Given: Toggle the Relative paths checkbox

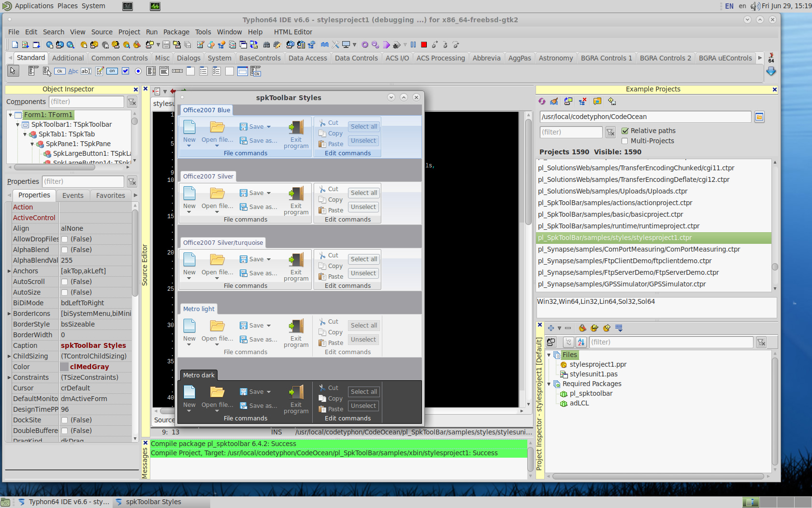Looking at the screenshot, I should (x=625, y=131).
